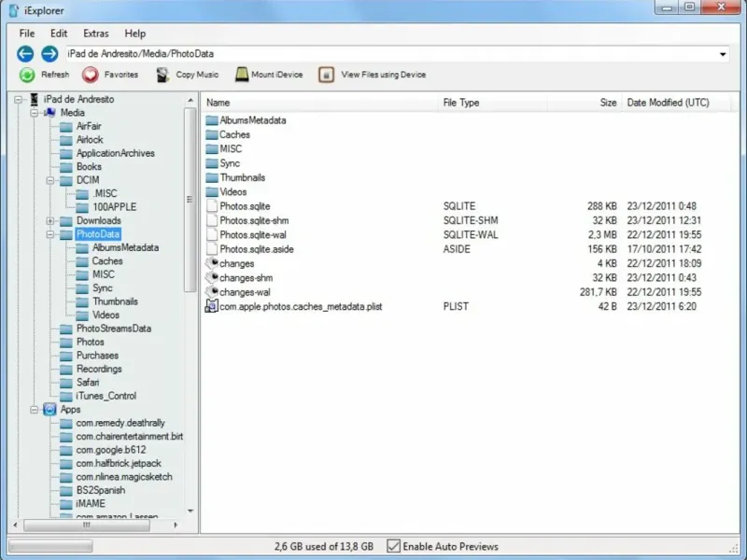Click the Photos.sqlite.aside document icon
This screenshot has height=560, width=747.
[212, 249]
